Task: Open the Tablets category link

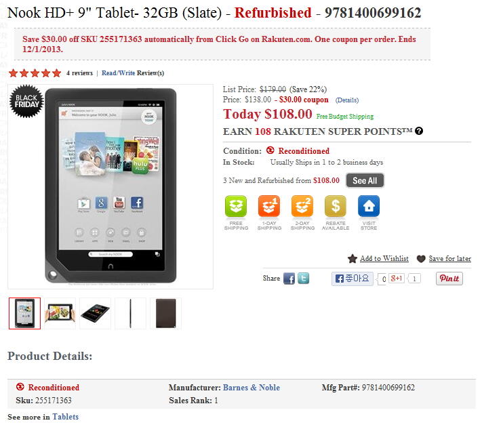Action: coord(66,417)
